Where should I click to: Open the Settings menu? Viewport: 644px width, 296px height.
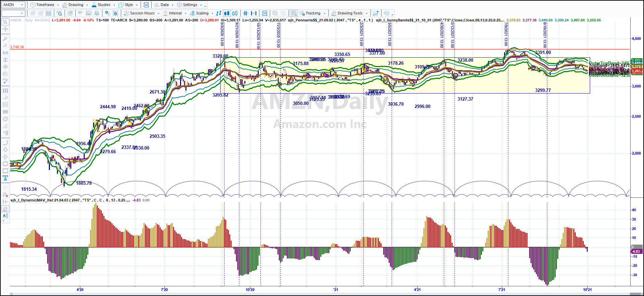pos(189,5)
